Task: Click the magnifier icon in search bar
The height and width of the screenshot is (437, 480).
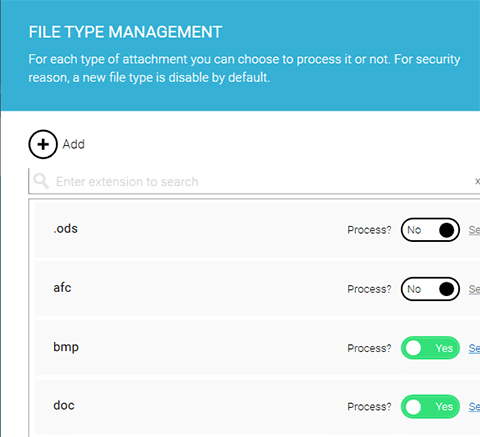Action: pos(41,181)
